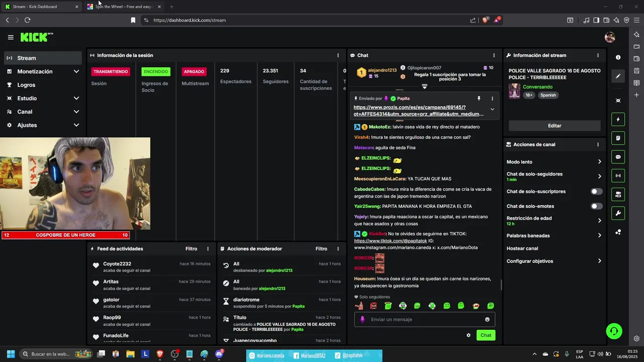Open Configurar objetivos settings
Viewport: 644px width, 362px height.
pyautogui.click(x=554, y=261)
